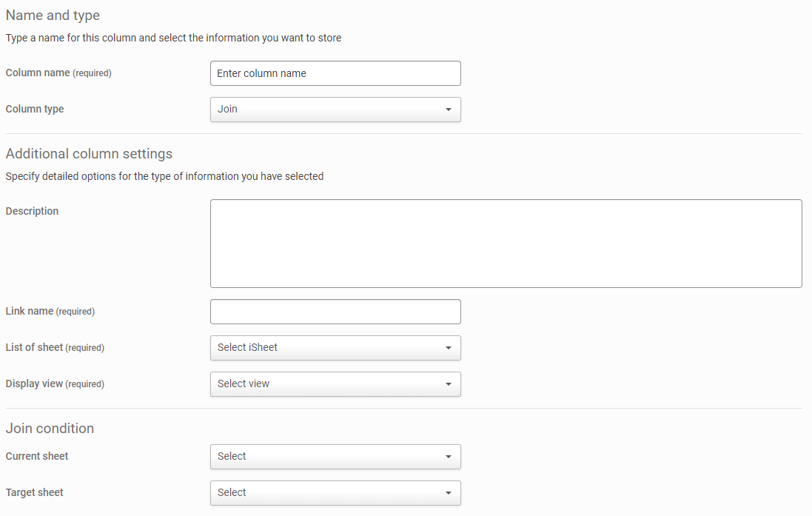Click the 'Specify detailed options' helper text
This screenshot has width=812, height=516.
pos(164,177)
